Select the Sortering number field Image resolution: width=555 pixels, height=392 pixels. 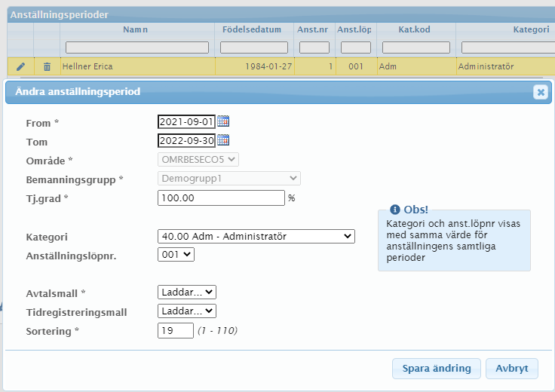175,331
